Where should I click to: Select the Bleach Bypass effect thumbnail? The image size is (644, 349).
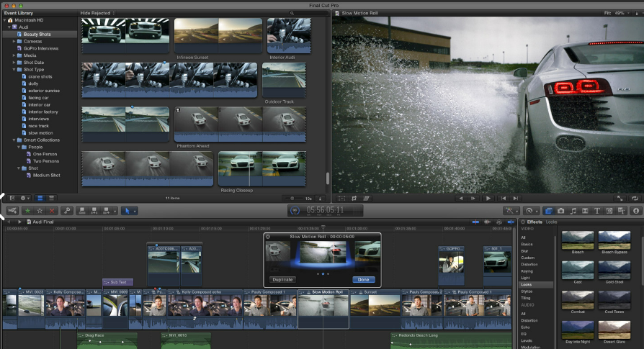(x=614, y=240)
